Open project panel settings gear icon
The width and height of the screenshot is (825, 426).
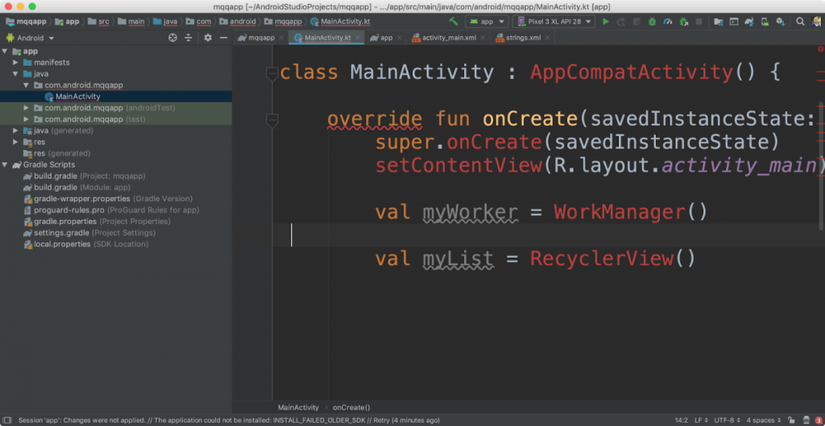[208, 38]
